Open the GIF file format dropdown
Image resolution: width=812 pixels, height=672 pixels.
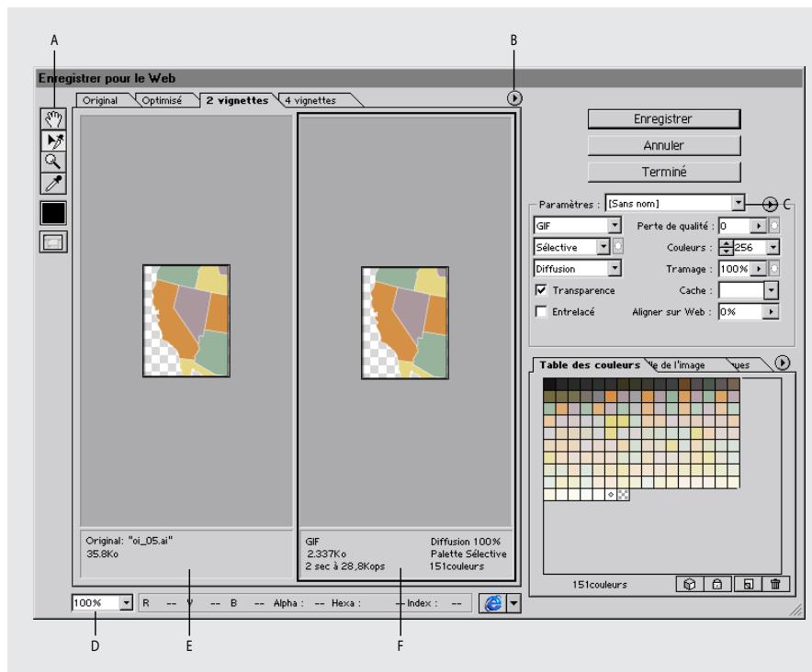[x=578, y=226]
